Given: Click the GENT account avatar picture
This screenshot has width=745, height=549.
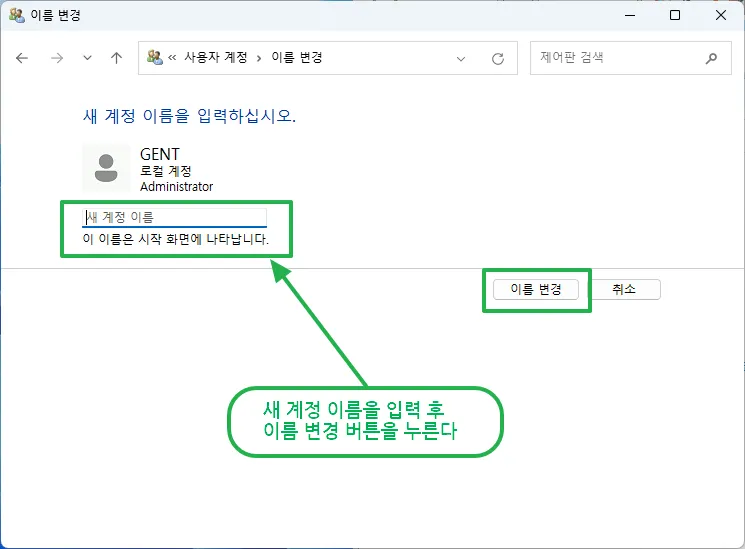Looking at the screenshot, I should (x=106, y=168).
